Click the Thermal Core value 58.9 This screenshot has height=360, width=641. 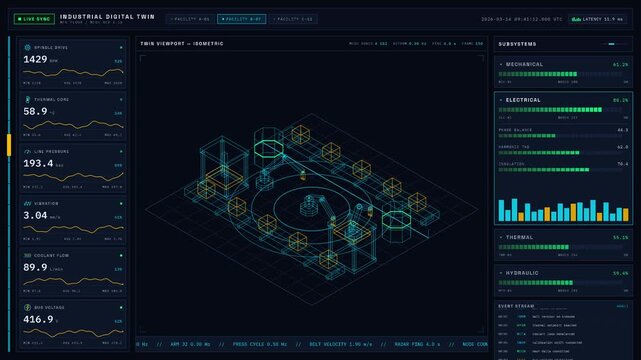[x=35, y=112]
